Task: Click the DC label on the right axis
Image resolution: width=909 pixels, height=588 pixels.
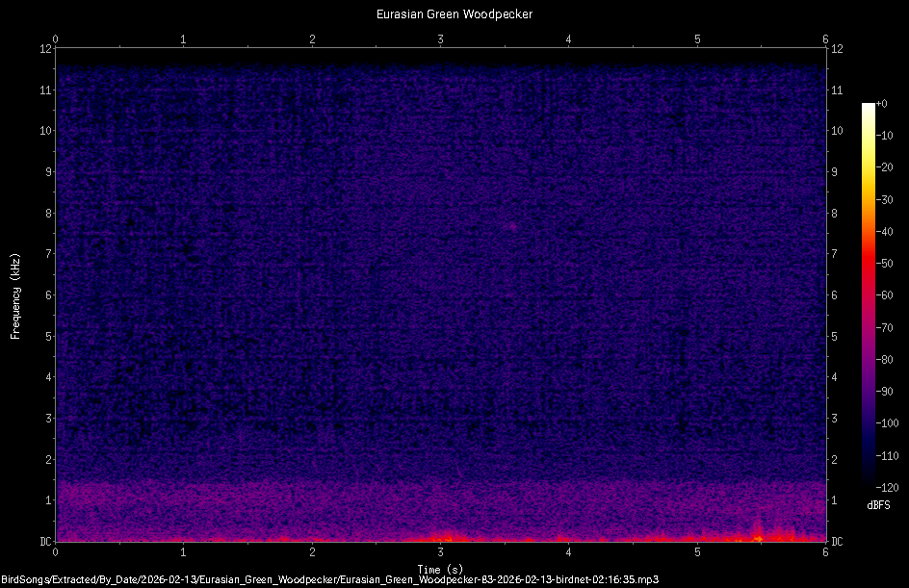Action: [x=836, y=542]
